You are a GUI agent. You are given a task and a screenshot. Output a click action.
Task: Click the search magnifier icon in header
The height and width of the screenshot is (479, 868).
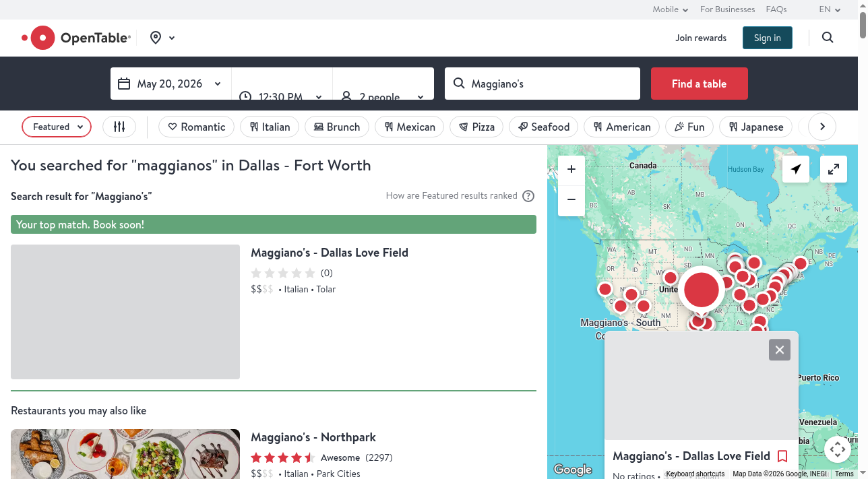828,38
